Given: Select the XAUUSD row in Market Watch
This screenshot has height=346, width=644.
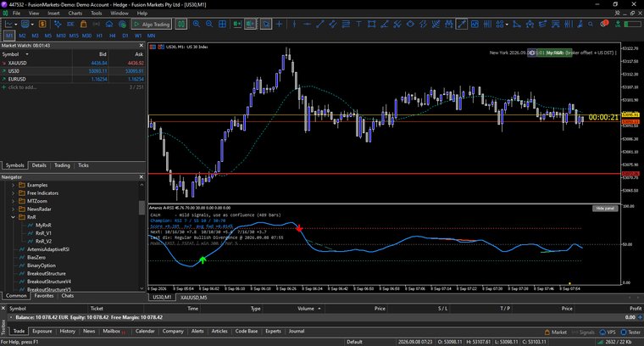Looking at the screenshot, I should (73, 63).
